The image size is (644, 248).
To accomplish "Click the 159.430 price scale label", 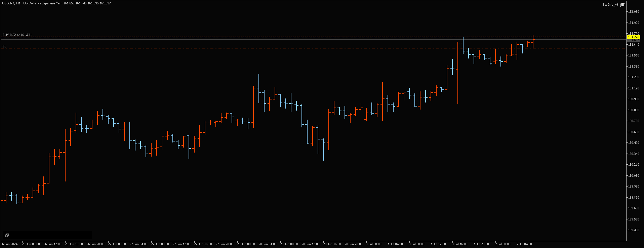I will (x=634, y=230).
